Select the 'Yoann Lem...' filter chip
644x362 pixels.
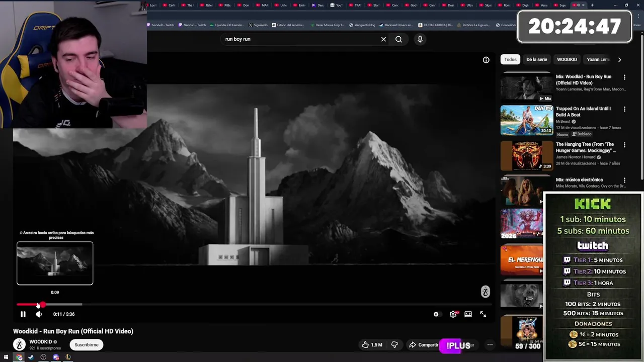[x=598, y=59]
